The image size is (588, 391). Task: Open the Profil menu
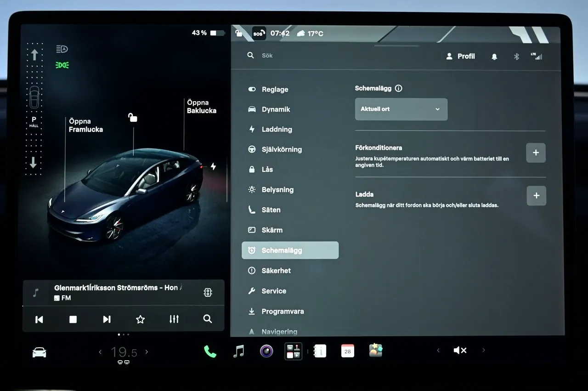[x=460, y=56]
